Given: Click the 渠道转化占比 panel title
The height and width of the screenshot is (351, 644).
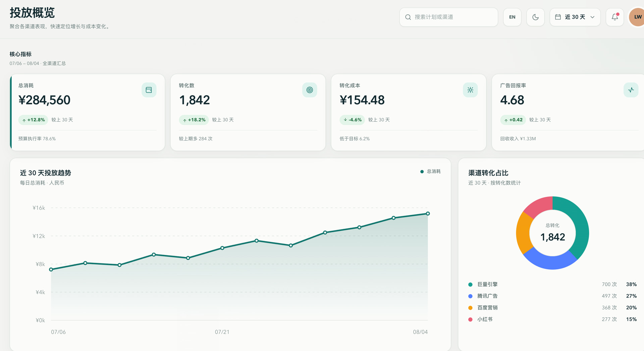Looking at the screenshot, I should pos(488,173).
